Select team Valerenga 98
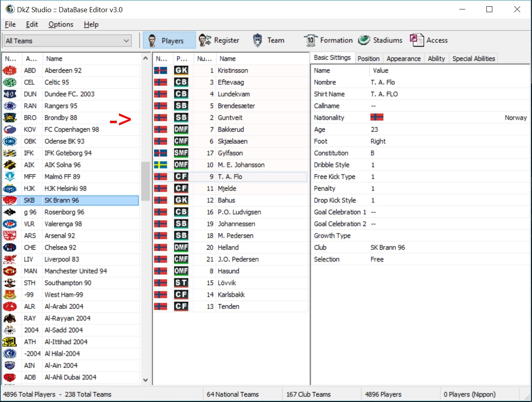Viewport: 532px width, 402px height. pos(71,224)
